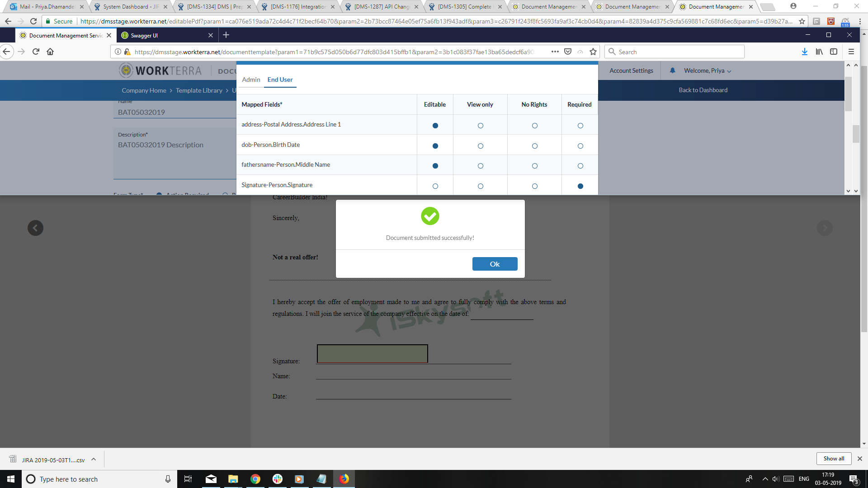Click the Back to Dashboard link

click(703, 90)
